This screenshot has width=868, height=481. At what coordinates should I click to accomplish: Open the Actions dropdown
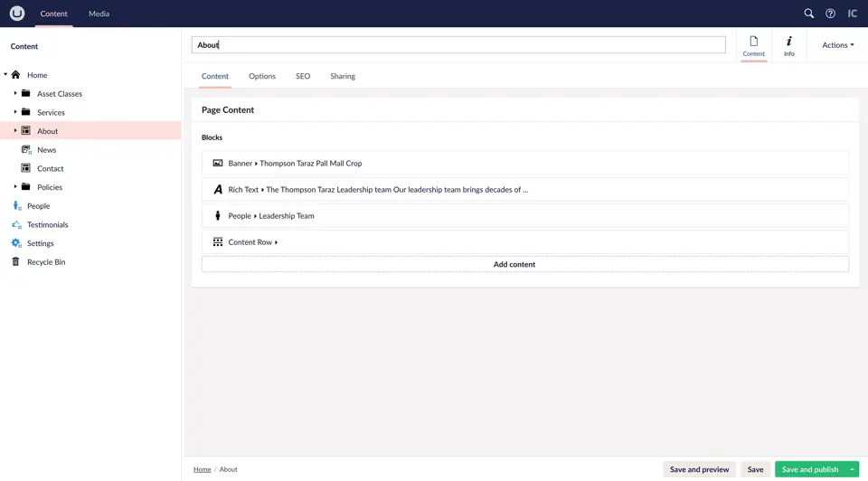(837, 45)
